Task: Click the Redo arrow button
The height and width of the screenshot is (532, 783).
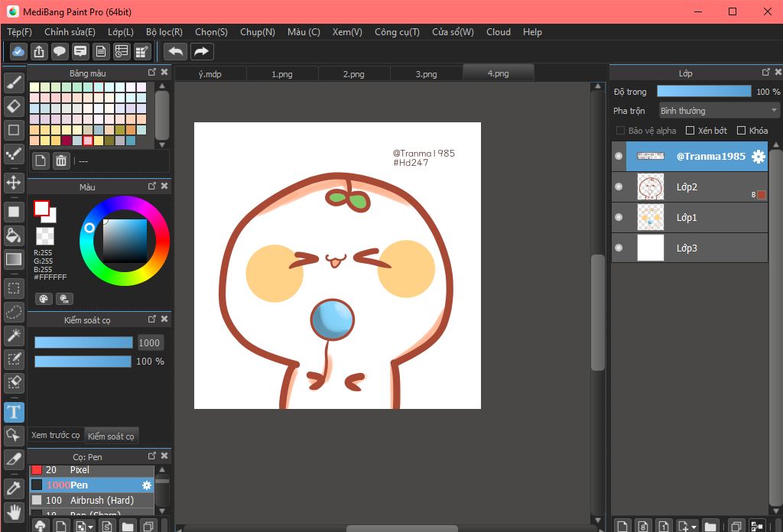Action: 201,51
